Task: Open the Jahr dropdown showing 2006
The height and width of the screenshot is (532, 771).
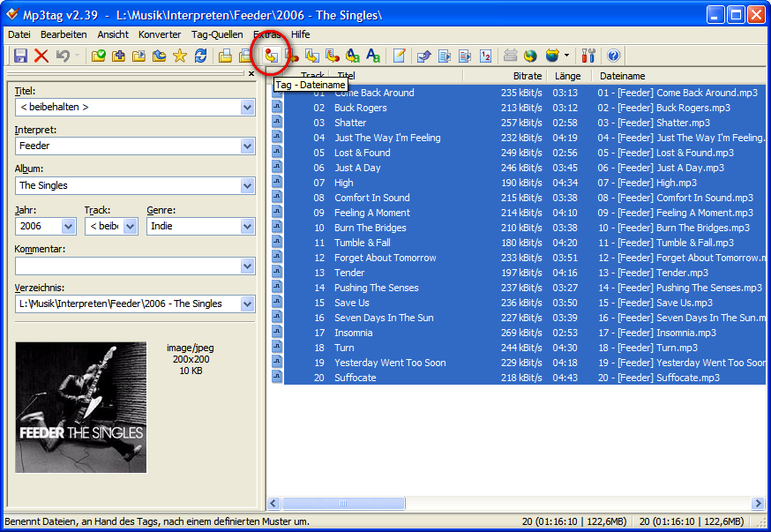Action: coord(68,226)
